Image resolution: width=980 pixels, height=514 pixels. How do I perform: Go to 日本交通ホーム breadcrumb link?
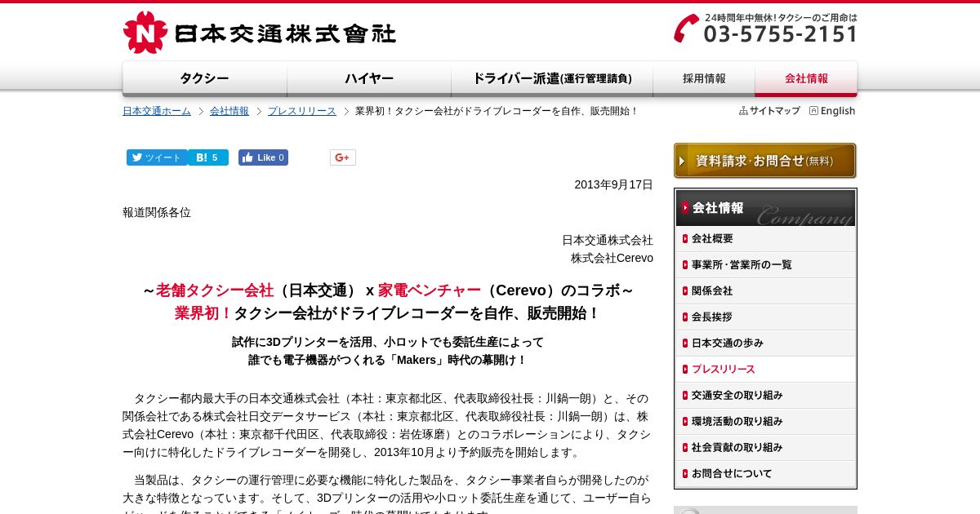157,111
